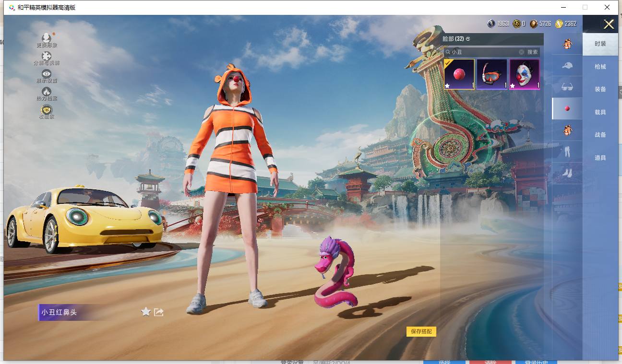Select the glasses eyewear category icon
The height and width of the screenshot is (364, 622).
567,87
